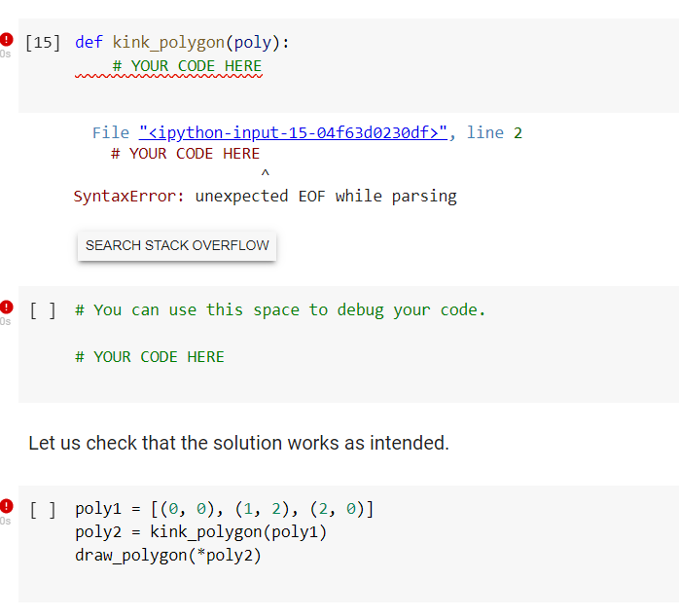Click the 'poly2 = kink_polygon(poly1)' line
Viewport: 679px width, 616px height.
tap(201, 532)
